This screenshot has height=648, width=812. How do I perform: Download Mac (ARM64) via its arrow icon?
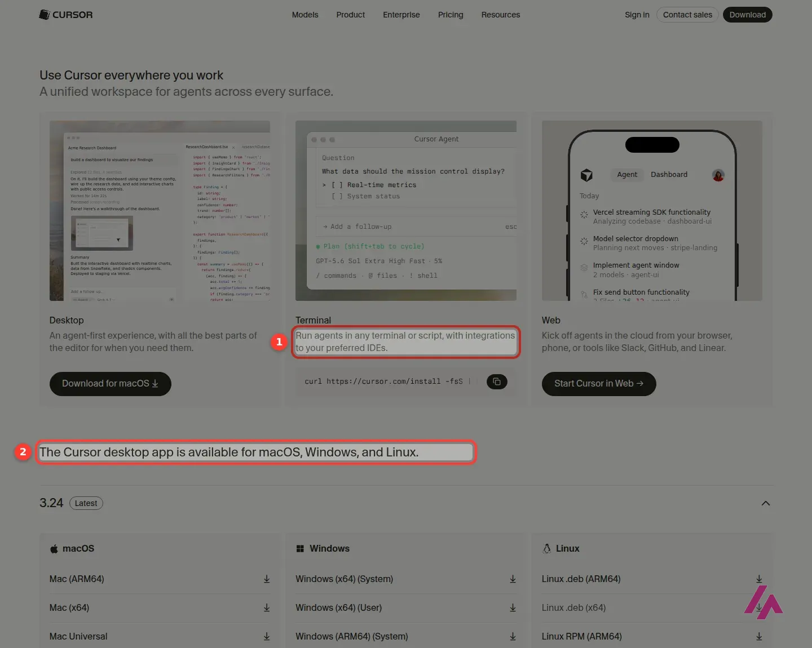[x=267, y=579]
